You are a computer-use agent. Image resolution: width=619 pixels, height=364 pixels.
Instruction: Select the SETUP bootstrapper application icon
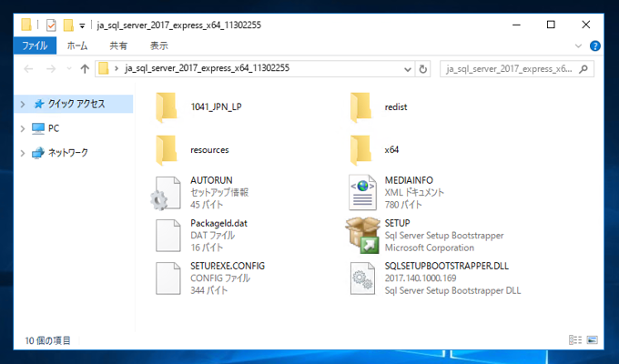(362, 236)
